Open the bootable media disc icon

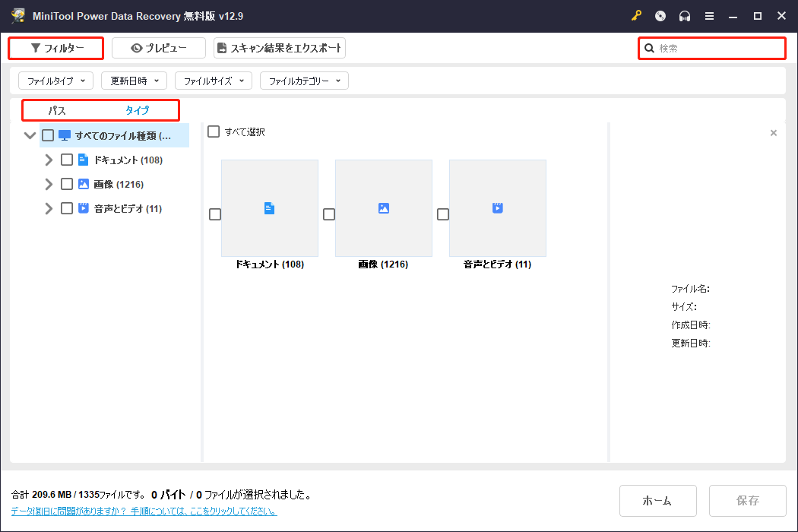coord(660,16)
